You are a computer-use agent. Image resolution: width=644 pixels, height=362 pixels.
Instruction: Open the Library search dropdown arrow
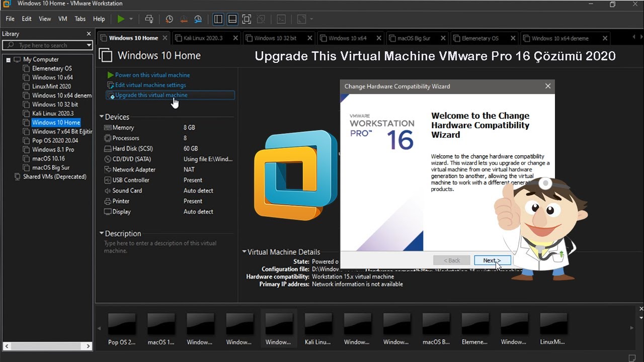[89, 45]
